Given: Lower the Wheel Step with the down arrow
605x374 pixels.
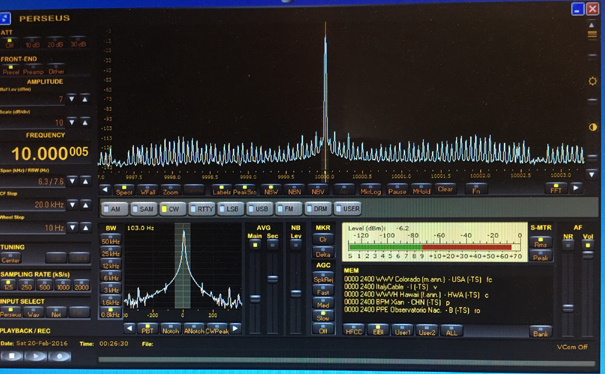Looking at the screenshot, I should (x=73, y=228).
